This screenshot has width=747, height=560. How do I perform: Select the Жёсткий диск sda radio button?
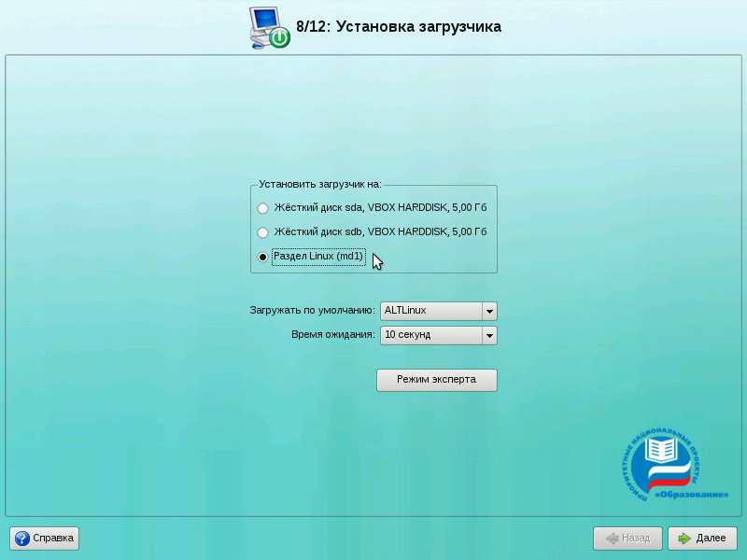point(263,207)
